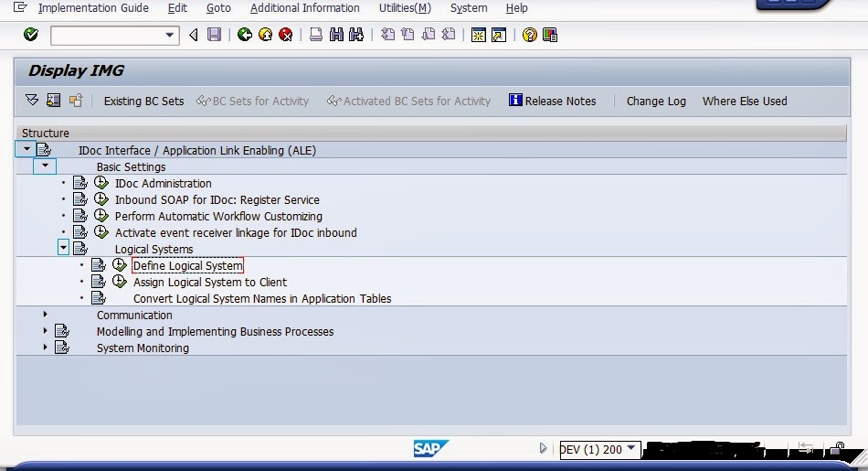Image resolution: width=868 pixels, height=471 pixels.
Task: Click documentation icon for Convert Logical System Names
Action: pos(99,298)
